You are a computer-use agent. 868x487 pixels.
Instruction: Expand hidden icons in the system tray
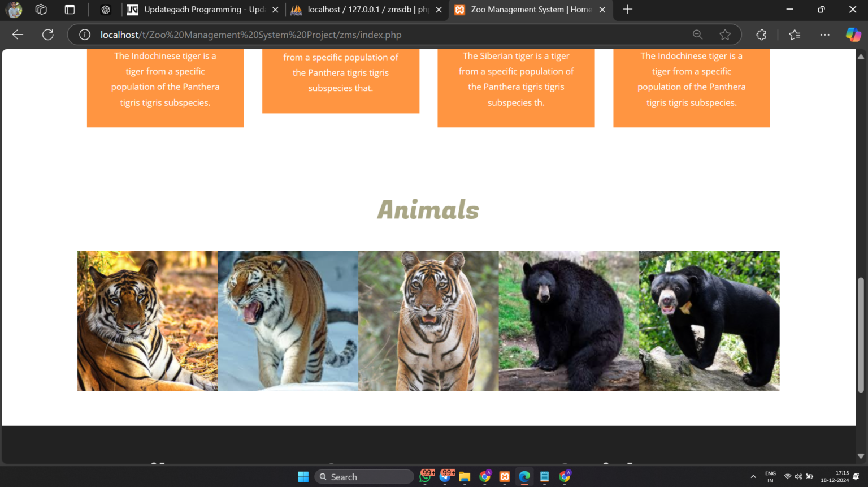753,476
